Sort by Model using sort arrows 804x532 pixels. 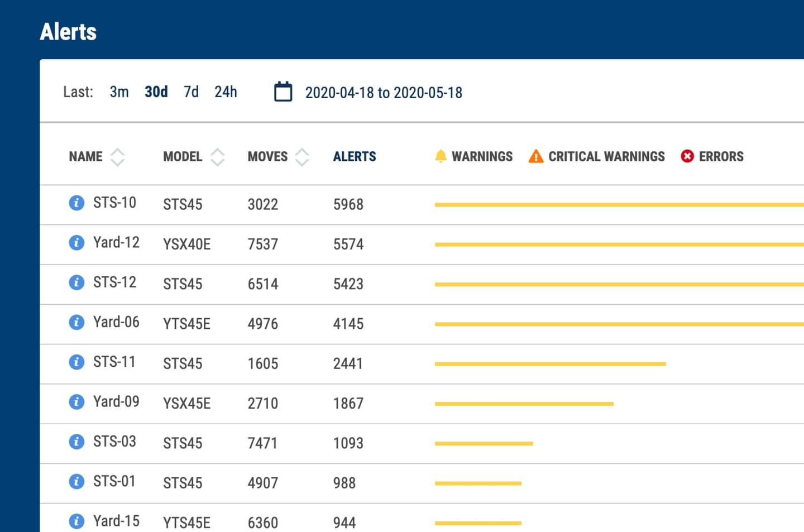[217, 157]
